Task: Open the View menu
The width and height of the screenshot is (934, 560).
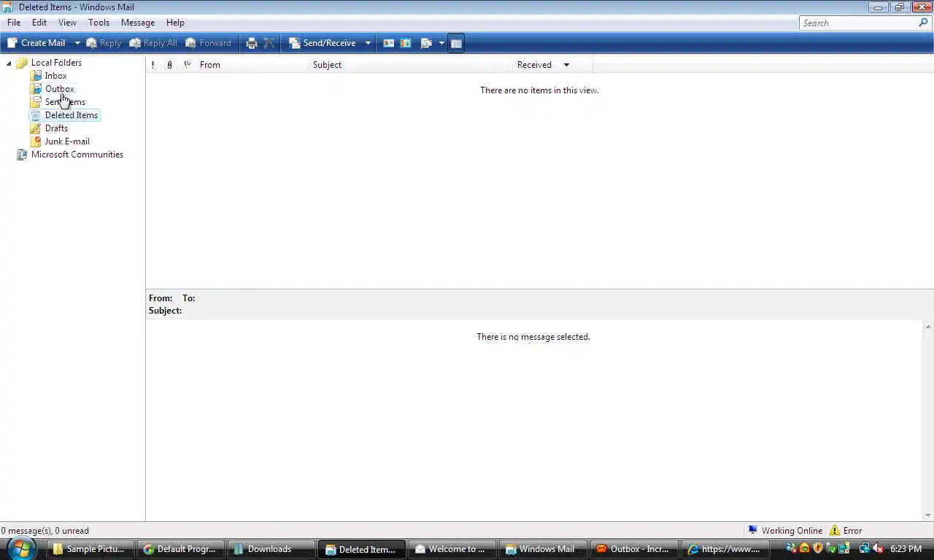Action: pos(67,23)
